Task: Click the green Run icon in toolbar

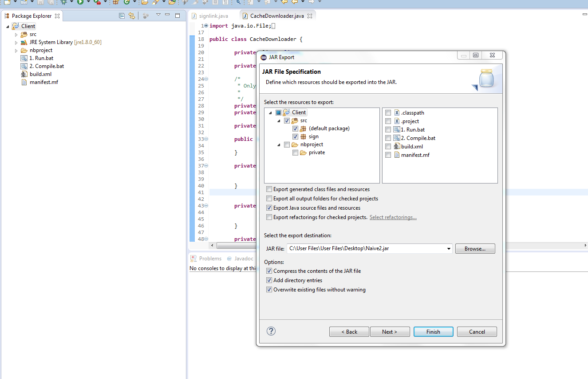Action: (80, 2)
